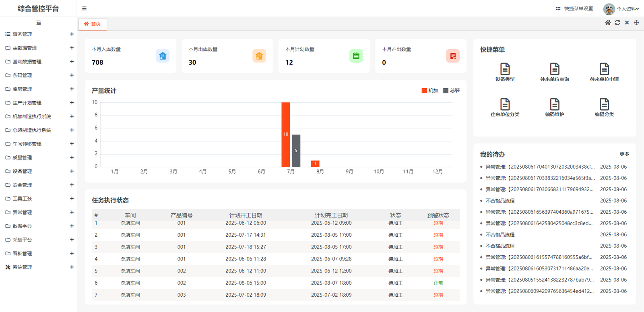Click the 本月入库数量 blue warehouse icon
This screenshot has width=644, height=312.
pyautogui.click(x=163, y=56)
